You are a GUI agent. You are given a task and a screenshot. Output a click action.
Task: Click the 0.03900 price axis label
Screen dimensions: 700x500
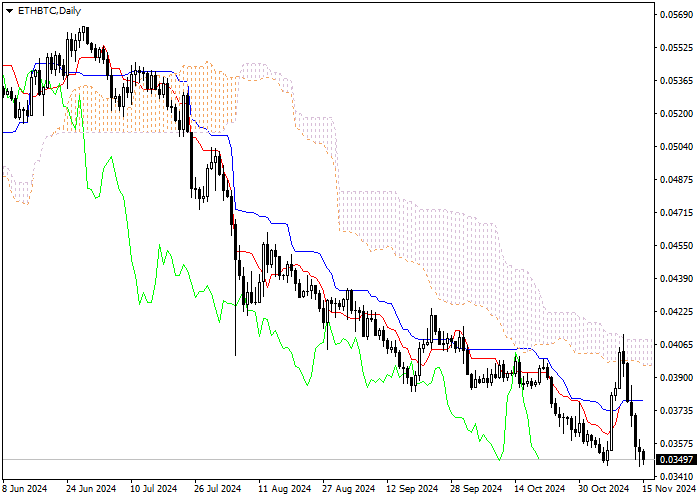click(x=676, y=378)
